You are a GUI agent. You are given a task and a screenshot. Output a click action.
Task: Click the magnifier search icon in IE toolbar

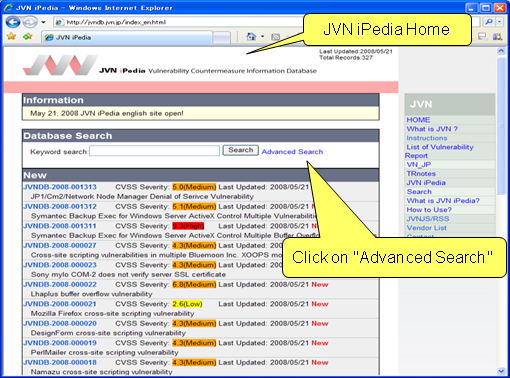click(x=489, y=22)
